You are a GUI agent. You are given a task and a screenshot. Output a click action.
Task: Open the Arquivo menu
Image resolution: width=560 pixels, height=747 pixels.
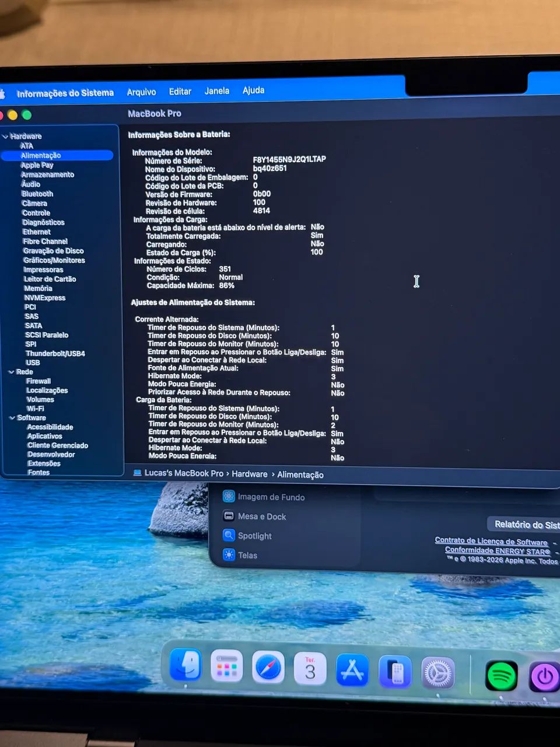[x=142, y=92]
